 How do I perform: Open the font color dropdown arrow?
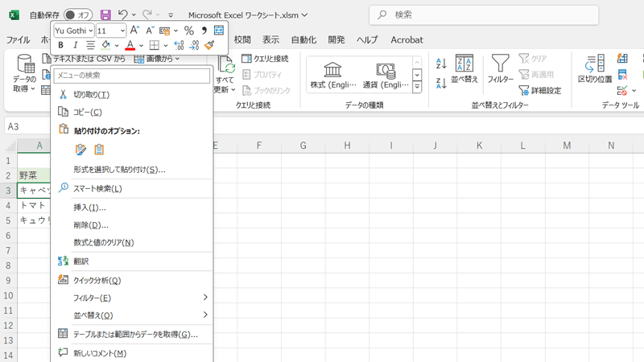point(141,46)
